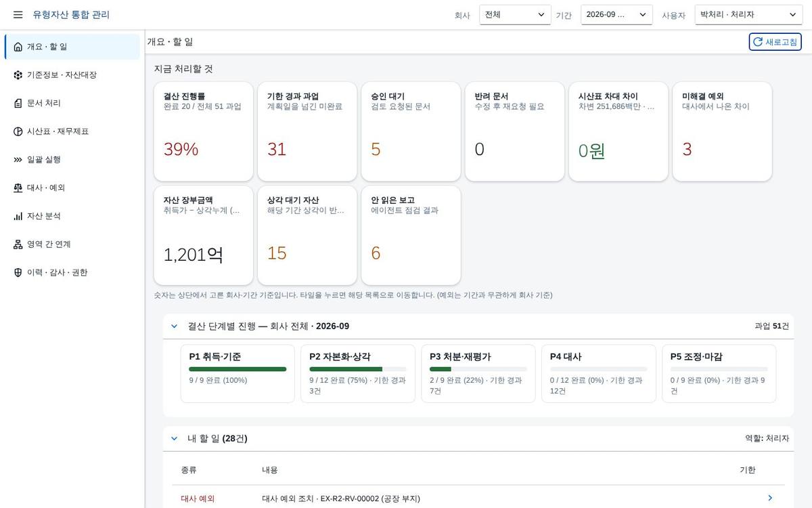This screenshot has height=508, width=812.
Task: Click the P2 자본화·상각 progress bar
Action: [x=358, y=369]
